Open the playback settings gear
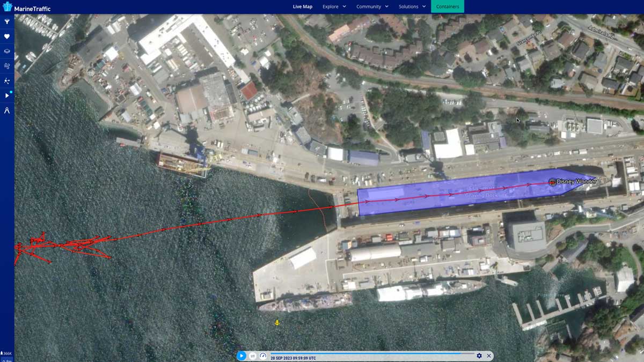The width and height of the screenshot is (644, 362). coord(479,356)
